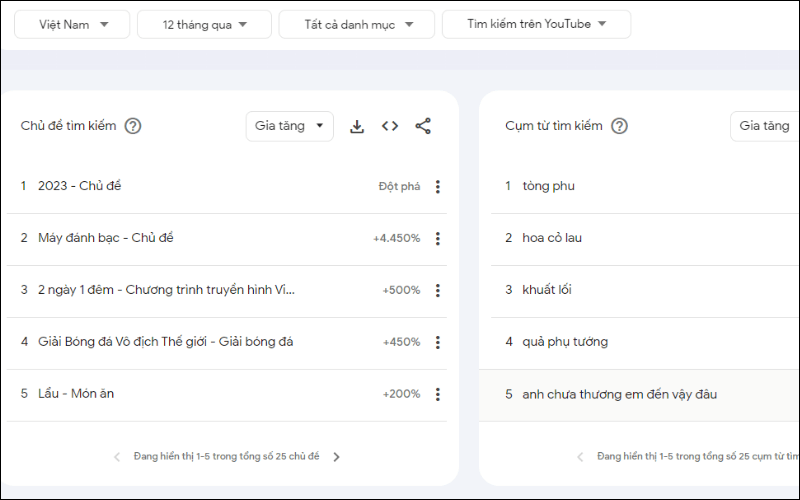Open help icon beside Cụm từ tìm kiếm
The image size is (800, 500).
tap(619, 126)
